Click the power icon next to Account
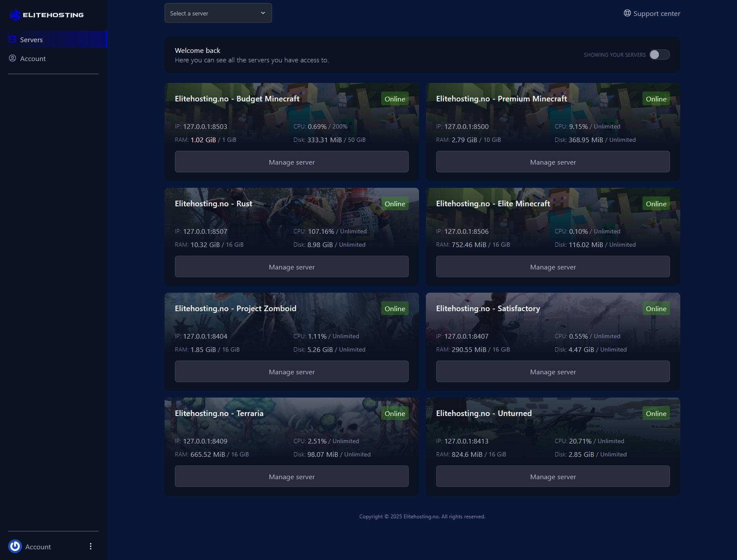The height and width of the screenshot is (560, 737). point(15,546)
